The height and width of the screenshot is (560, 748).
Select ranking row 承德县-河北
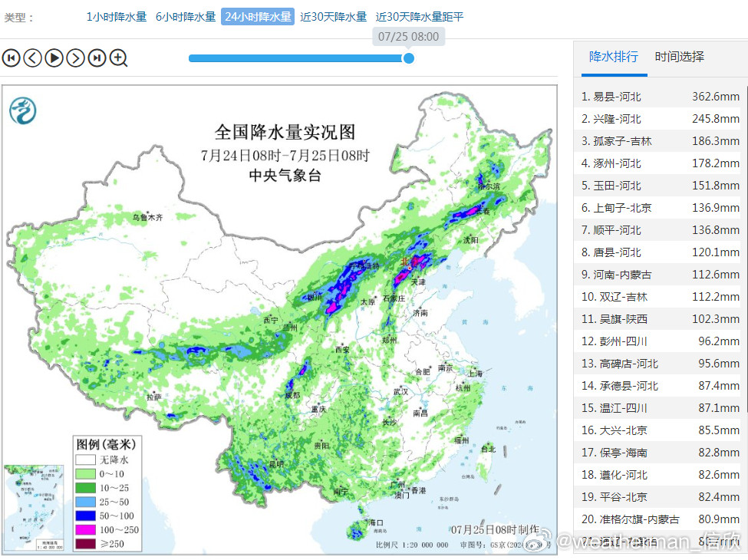(658, 386)
